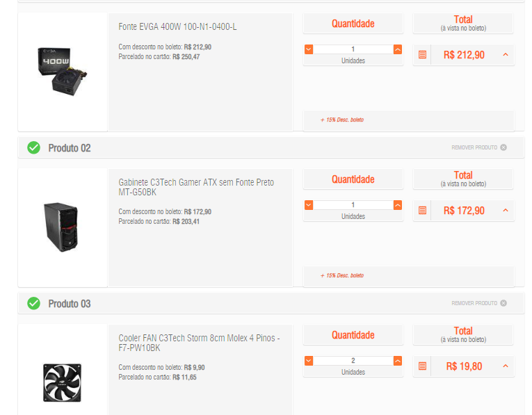Decrease quantity of Cooler FAN C3Tech Storm
The image size is (532, 415).
pos(309,361)
